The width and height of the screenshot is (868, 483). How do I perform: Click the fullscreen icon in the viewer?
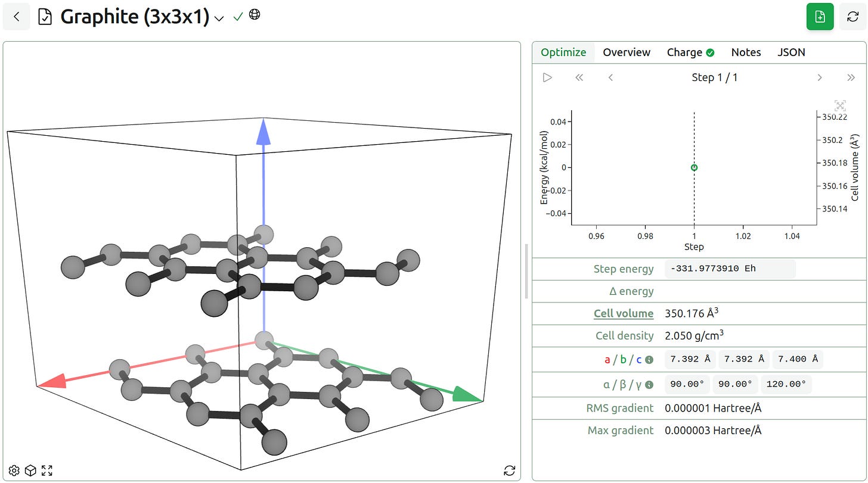click(47, 470)
